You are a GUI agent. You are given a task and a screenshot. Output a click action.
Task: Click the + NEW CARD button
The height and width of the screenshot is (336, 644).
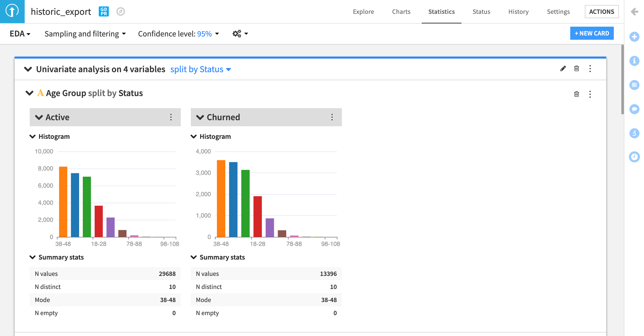pyautogui.click(x=592, y=33)
